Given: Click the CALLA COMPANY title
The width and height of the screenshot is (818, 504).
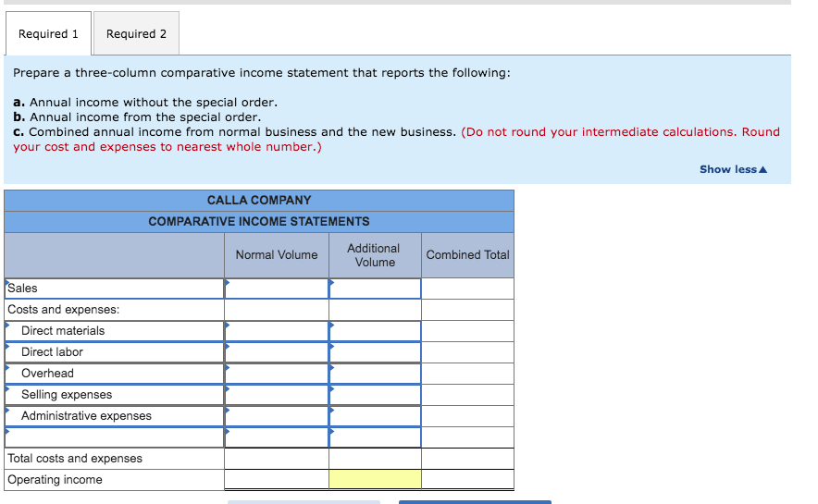Looking at the screenshot, I should 259,200.
